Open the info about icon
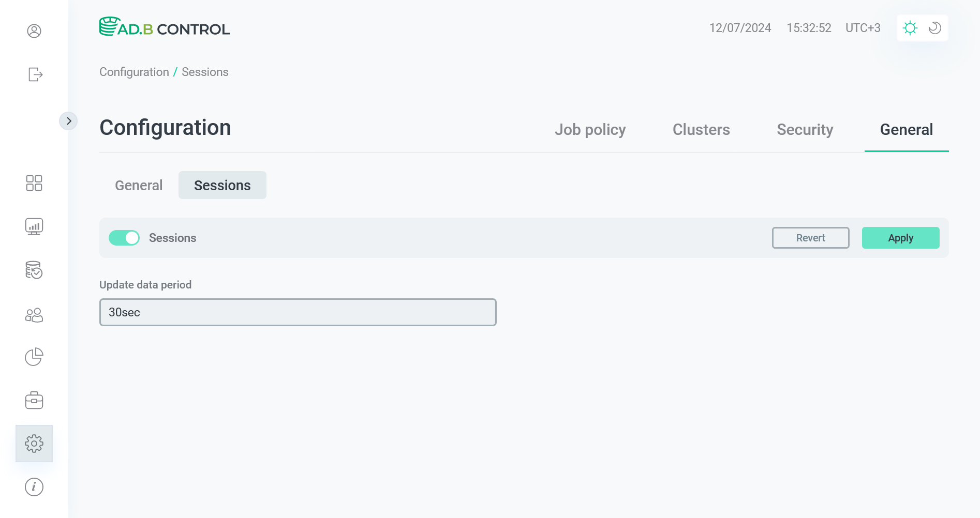The image size is (980, 518). (34, 487)
